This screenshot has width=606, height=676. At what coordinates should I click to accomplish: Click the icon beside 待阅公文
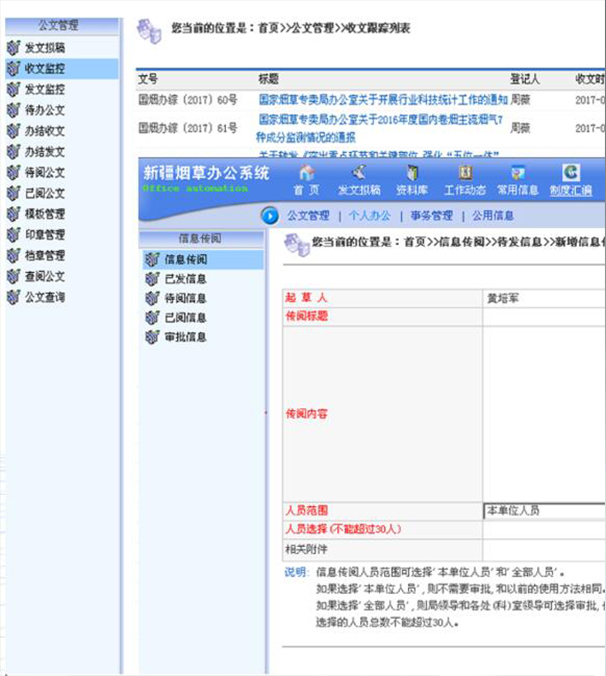(x=13, y=172)
